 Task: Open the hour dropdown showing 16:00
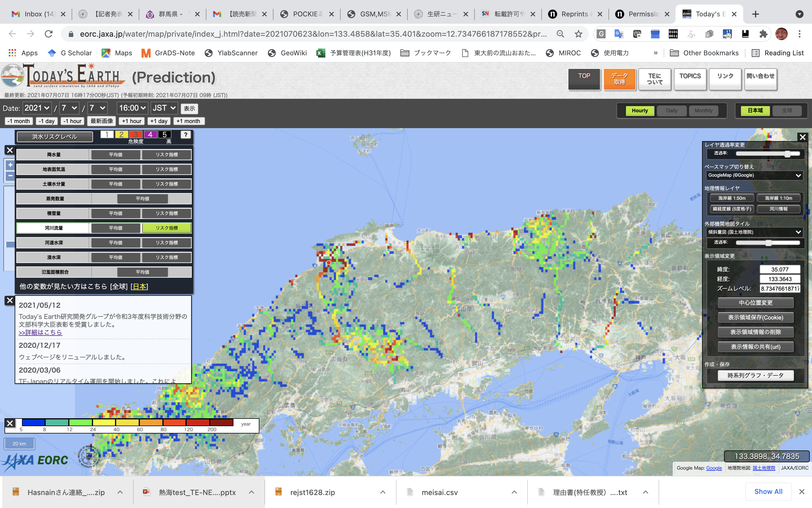(x=132, y=108)
